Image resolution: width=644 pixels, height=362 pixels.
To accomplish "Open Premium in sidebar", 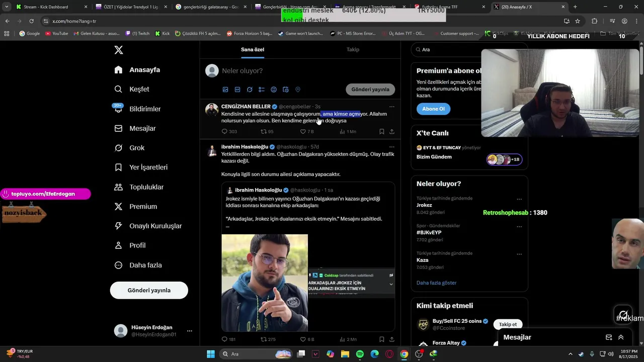I will [x=136, y=207].
